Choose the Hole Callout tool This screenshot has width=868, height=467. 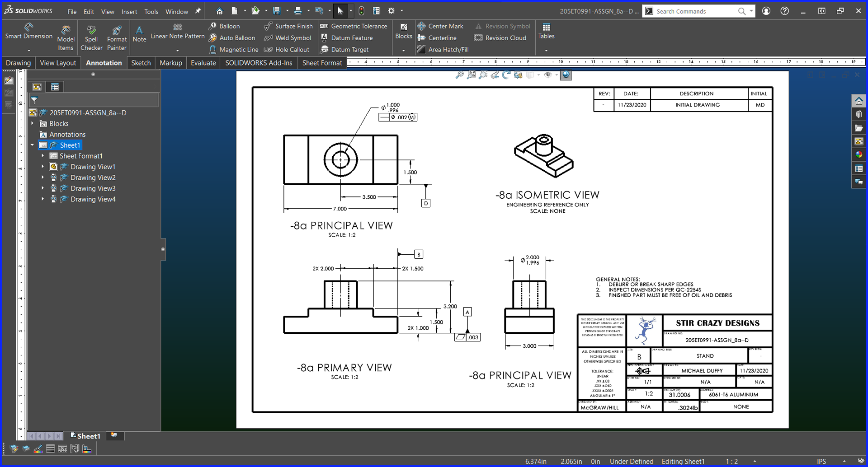pyautogui.click(x=287, y=50)
